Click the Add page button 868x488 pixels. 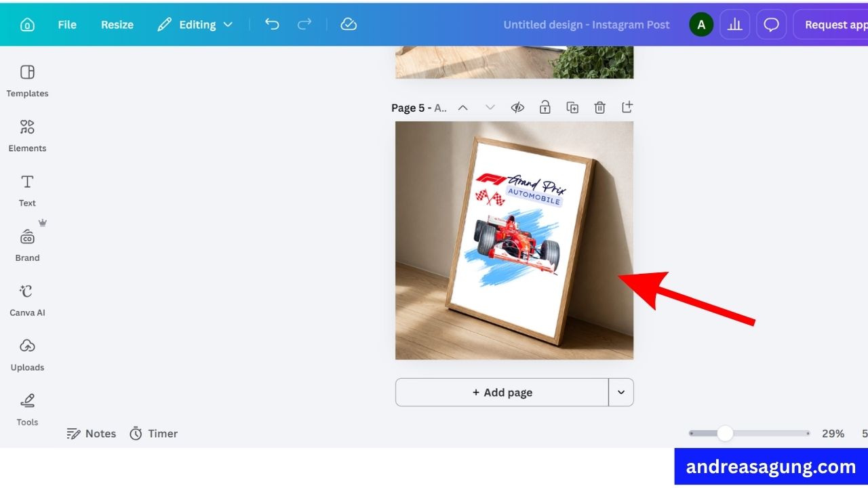pyautogui.click(x=502, y=392)
